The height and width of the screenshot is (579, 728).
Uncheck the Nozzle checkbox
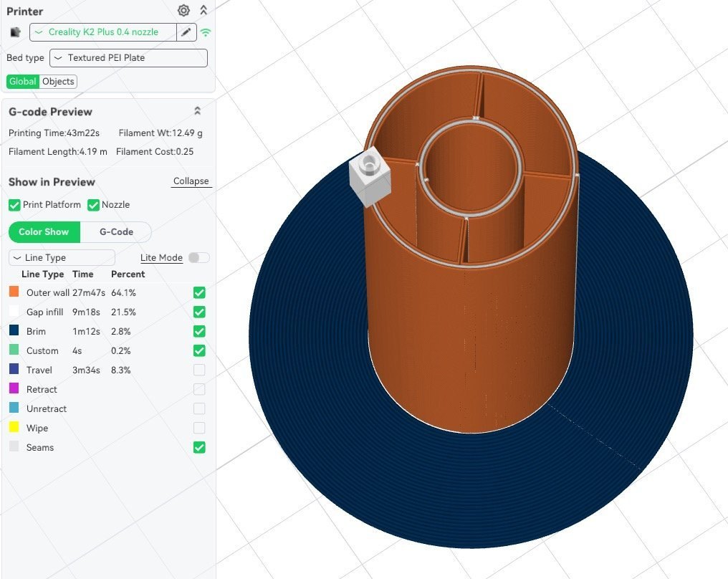93,205
